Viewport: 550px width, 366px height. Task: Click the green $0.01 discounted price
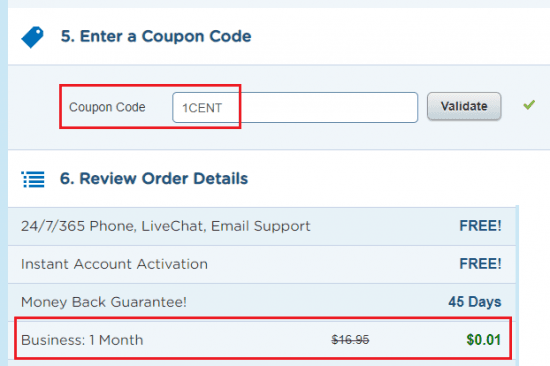483,340
